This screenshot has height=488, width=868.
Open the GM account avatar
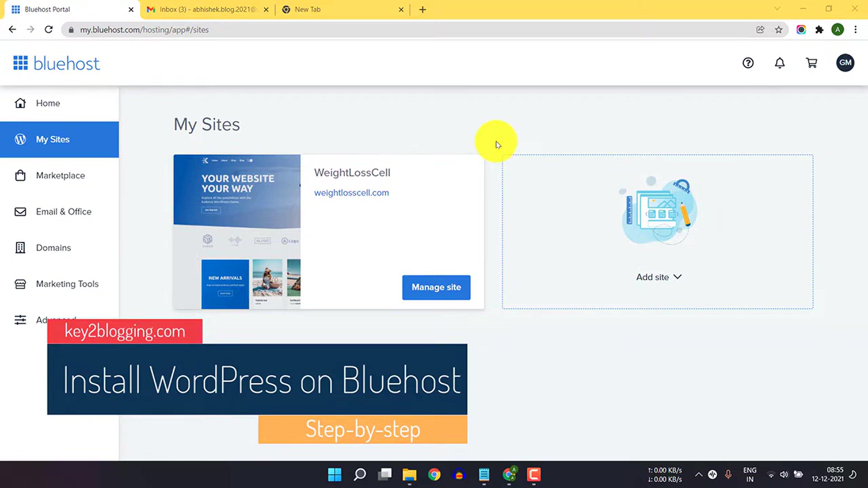(x=845, y=63)
